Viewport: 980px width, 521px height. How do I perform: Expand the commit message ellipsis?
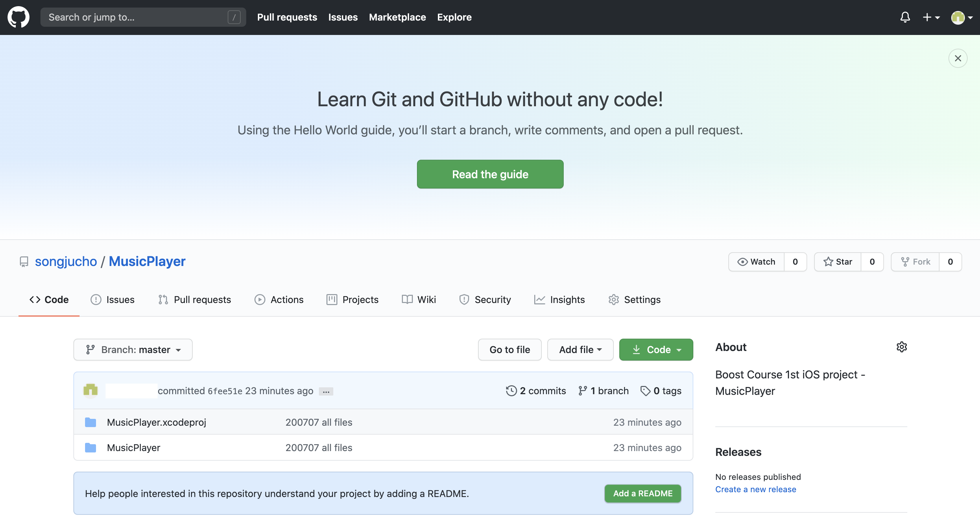pyautogui.click(x=326, y=391)
